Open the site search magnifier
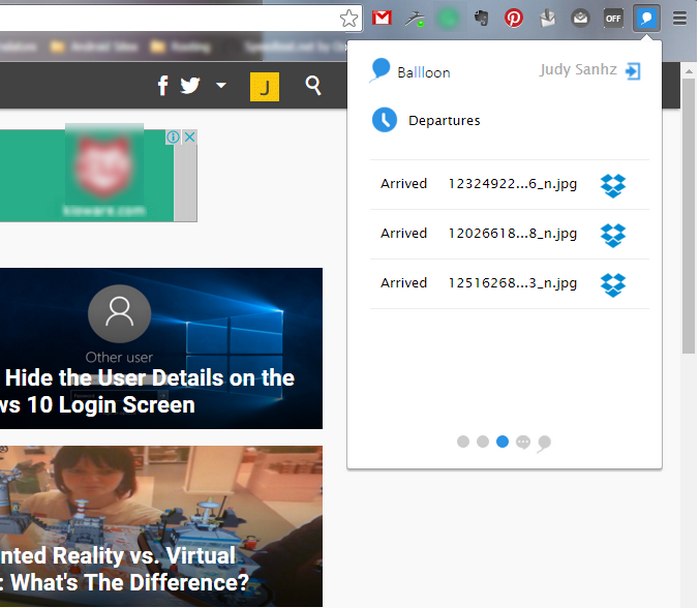The width and height of the screenshot is (700, 608). click(x=313, y=86)
